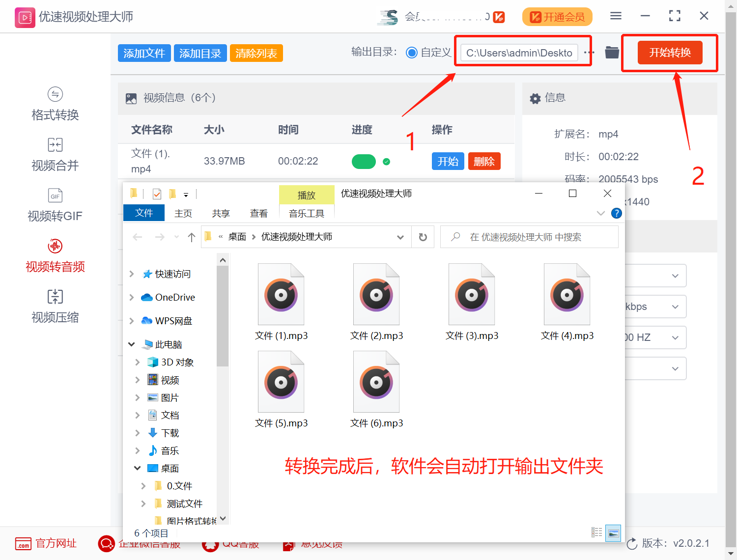Viewport: 737px width, 560px height.
Task: Click 清除列表 clear list button
Action: coord(256,53)
